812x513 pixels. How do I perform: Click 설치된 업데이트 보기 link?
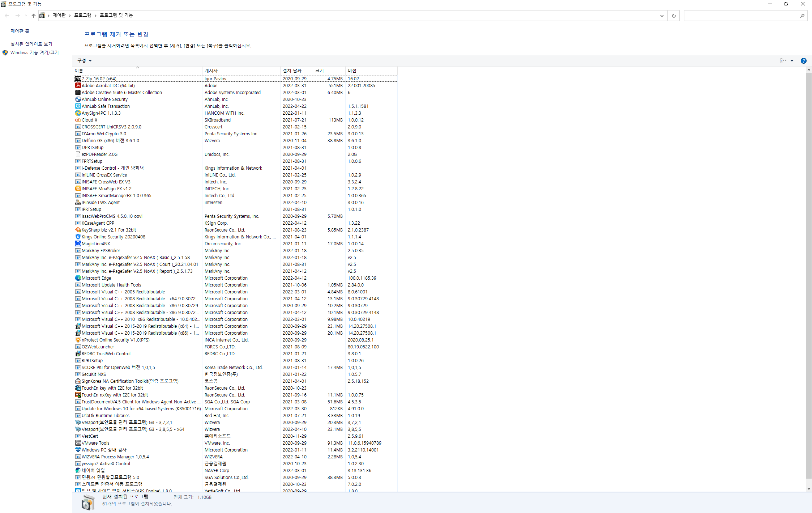point(31,44)
